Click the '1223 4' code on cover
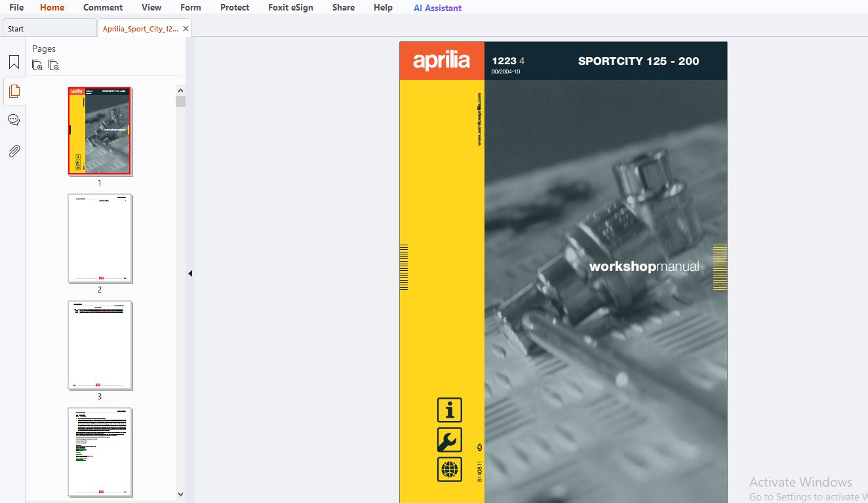 pos(508,61)
